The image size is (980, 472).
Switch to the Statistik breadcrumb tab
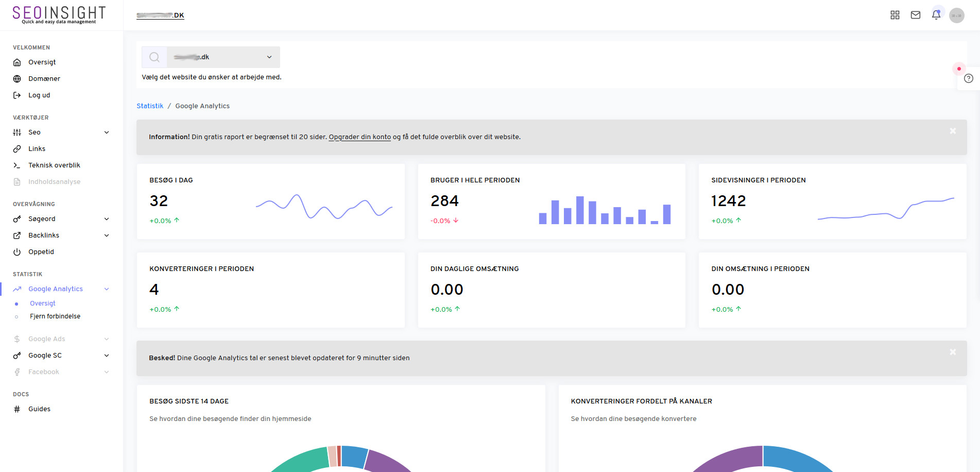pyautogui.click(x=150, y=106)
